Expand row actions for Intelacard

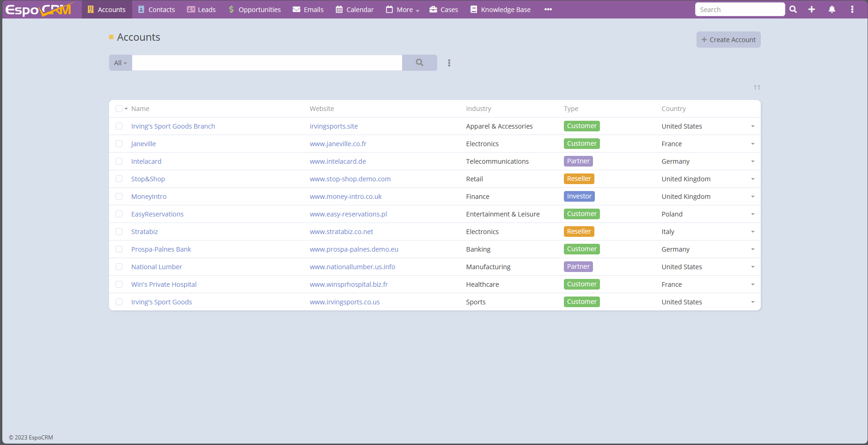pyautogui.click(x=752, y=161)
